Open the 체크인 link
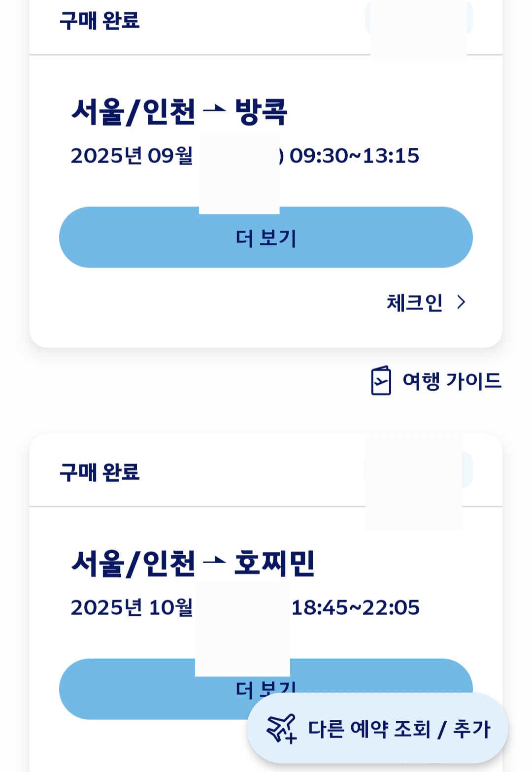This screenshot has width=532, height=772. 414,302
